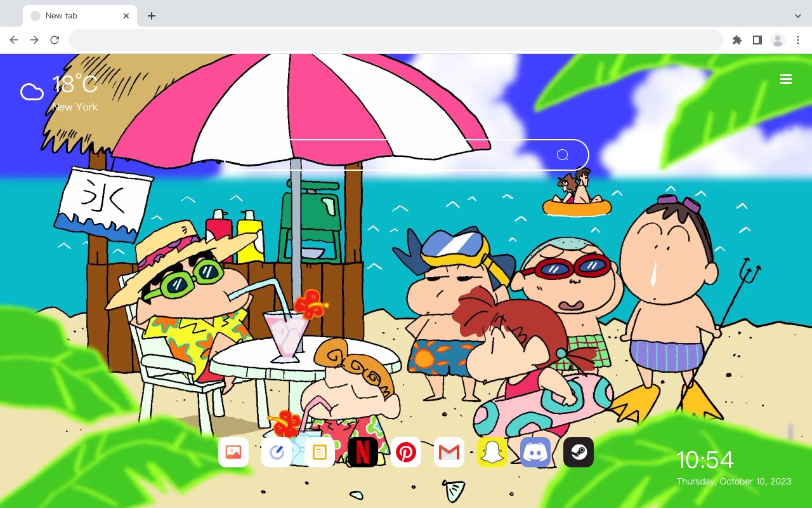Expand the tab search dropdown arrow
Viewport: 812px width, 508px height.
[x=798, y=16]
